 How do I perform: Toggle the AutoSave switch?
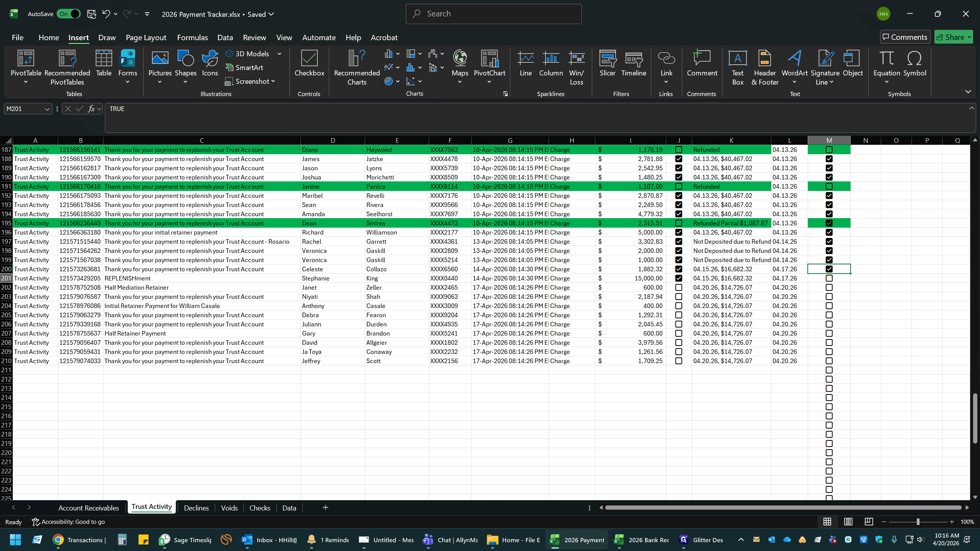pyautogui.click(x=69, y=14)
